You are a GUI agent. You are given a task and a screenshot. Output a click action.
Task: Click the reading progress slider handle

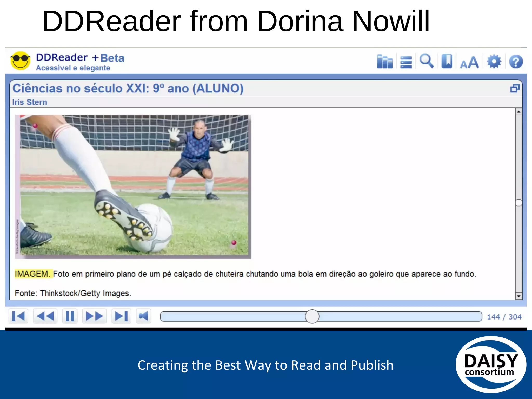(312, 316)
